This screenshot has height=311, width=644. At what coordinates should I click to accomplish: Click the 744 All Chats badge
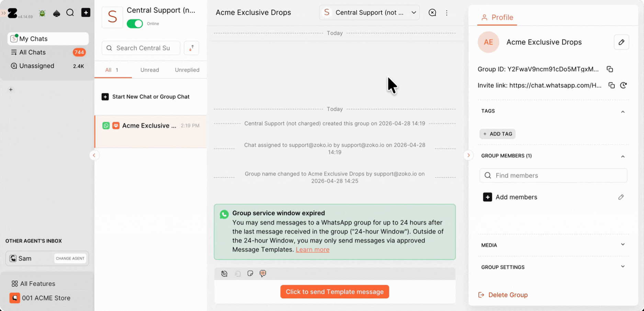point(79,52)
